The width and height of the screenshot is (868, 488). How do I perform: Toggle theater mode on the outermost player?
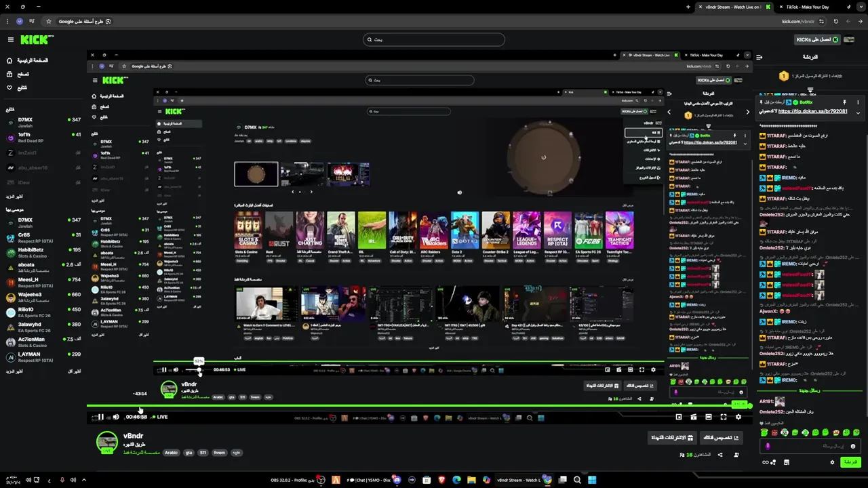point(709,417)
